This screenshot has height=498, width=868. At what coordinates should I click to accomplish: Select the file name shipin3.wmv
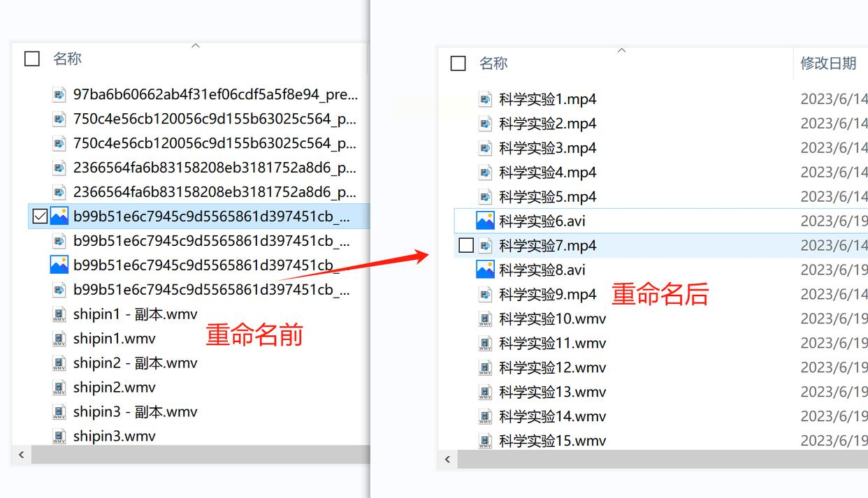coord(115,437)
